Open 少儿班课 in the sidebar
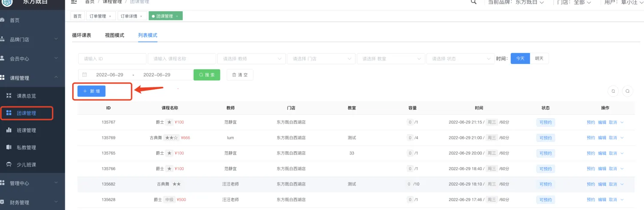 [x=26, y=165]
